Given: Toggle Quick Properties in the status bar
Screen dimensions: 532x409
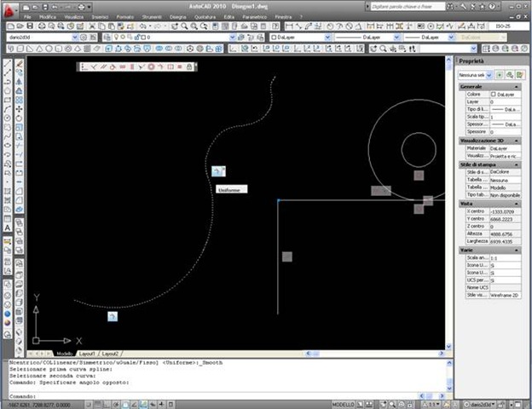Looking at the screenshot, I should (171, 405).
